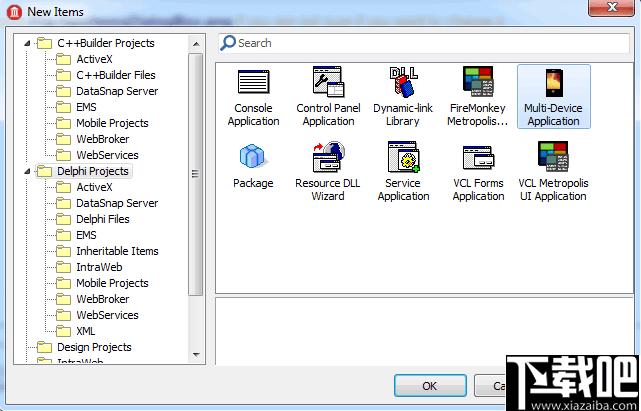Open EMS folder under C++Builder Projects

pyautogui.click(x=76, y=107)
